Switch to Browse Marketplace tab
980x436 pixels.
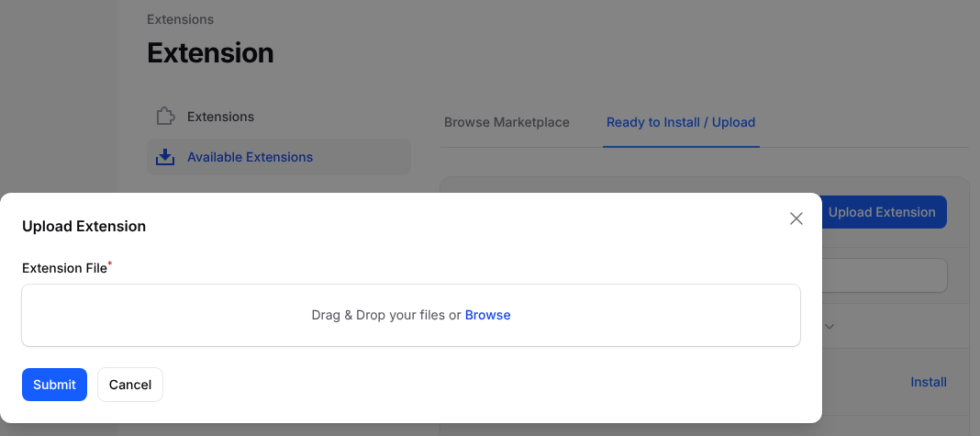coord(507,122)
